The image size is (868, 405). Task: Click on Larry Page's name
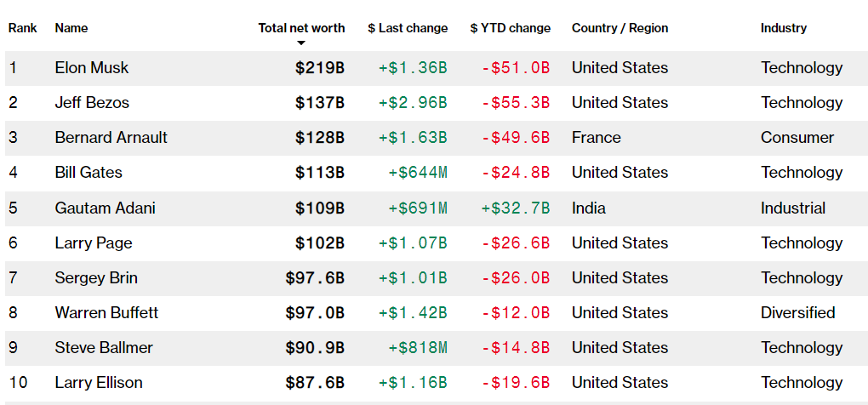click(94, 243)
